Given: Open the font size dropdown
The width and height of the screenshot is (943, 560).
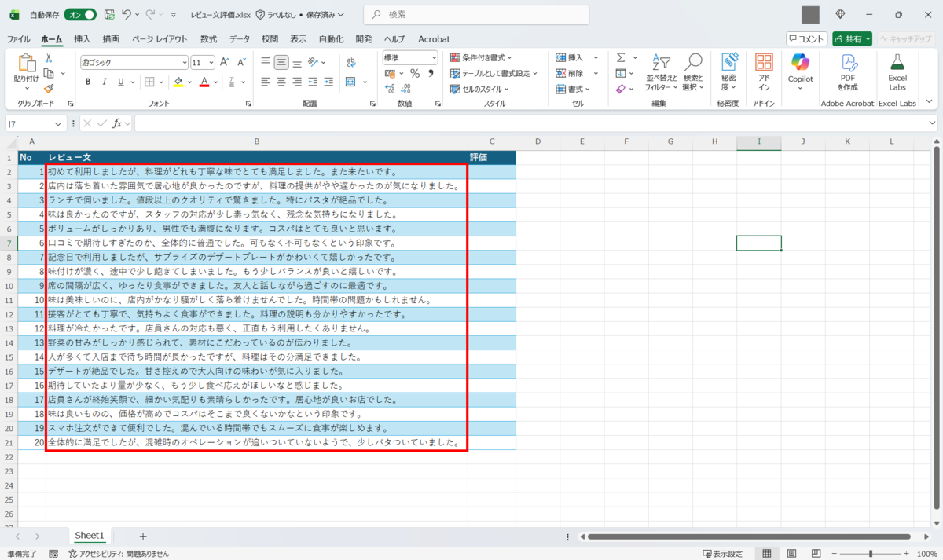Looking at the screenshot, I should (x=211, y=61).
